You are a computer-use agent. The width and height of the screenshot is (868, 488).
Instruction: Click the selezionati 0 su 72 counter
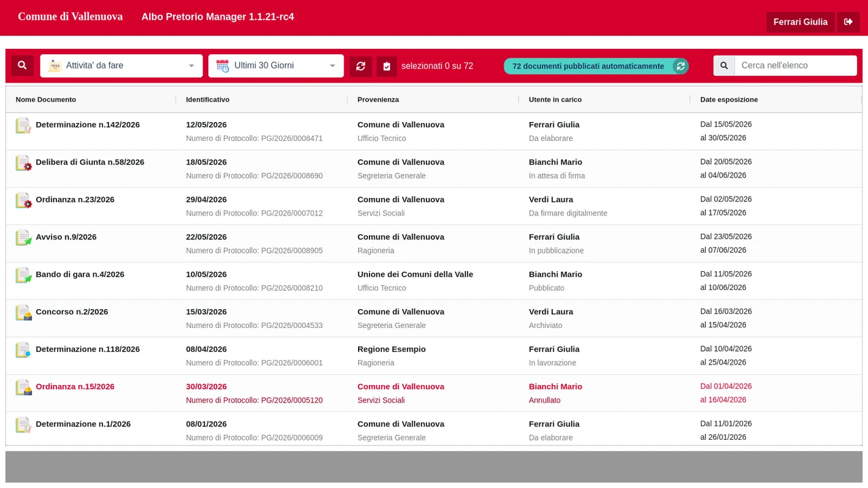[437, 66]
